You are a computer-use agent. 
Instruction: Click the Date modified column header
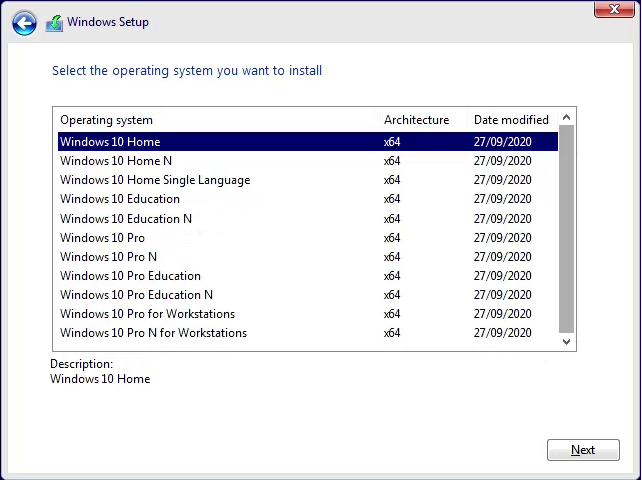point(511,120)
